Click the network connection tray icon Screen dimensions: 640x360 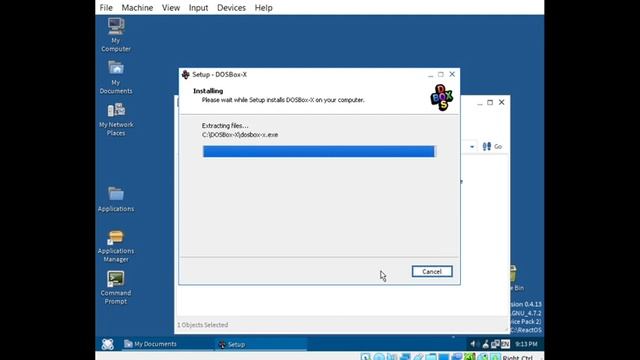click(x=495, y=344)
